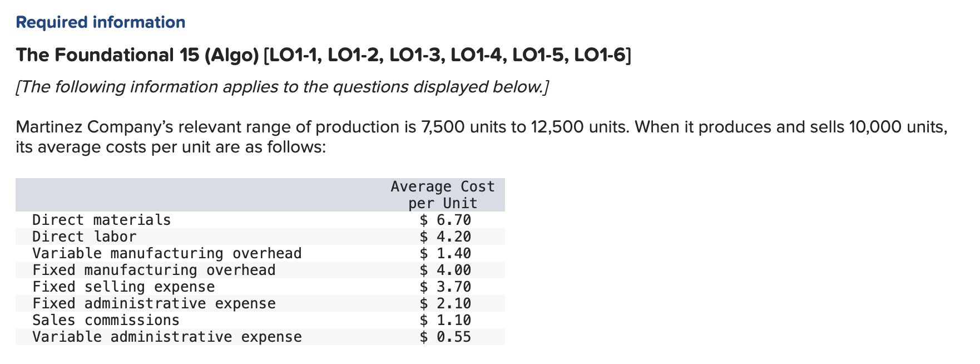Select the $ 1.40 overhead value
Screen dimensions: 980x364
coord(445,253)
